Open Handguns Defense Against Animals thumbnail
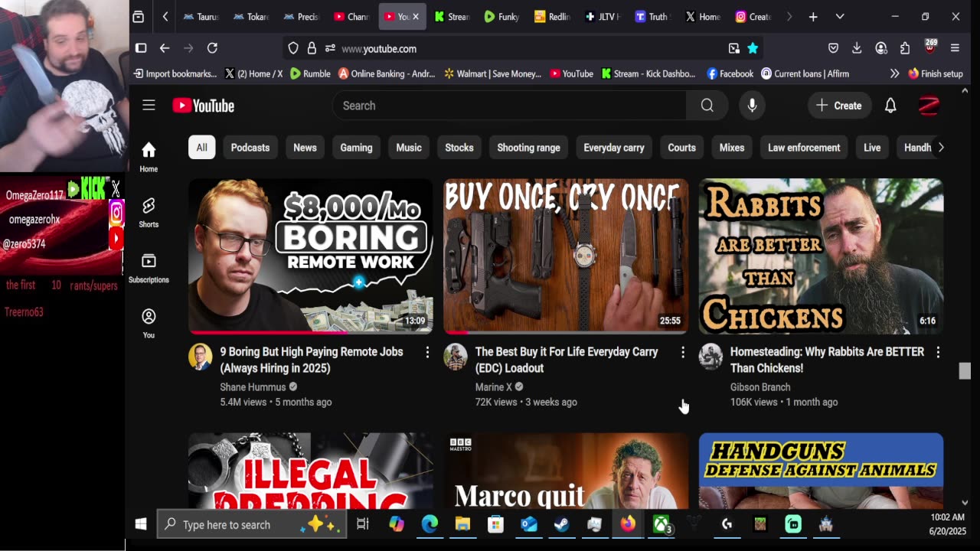The height and width of the screenshot is (551, 980). tap(821, 471)
